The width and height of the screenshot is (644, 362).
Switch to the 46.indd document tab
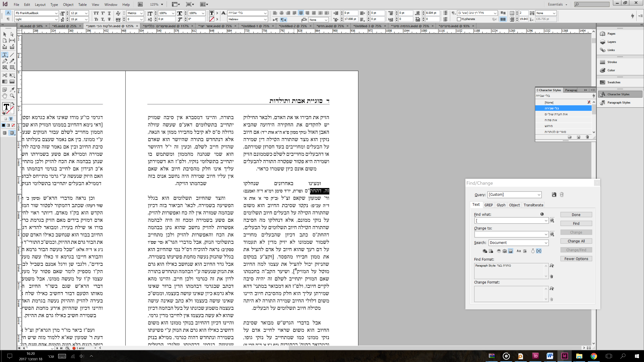[x=32, y=26]
